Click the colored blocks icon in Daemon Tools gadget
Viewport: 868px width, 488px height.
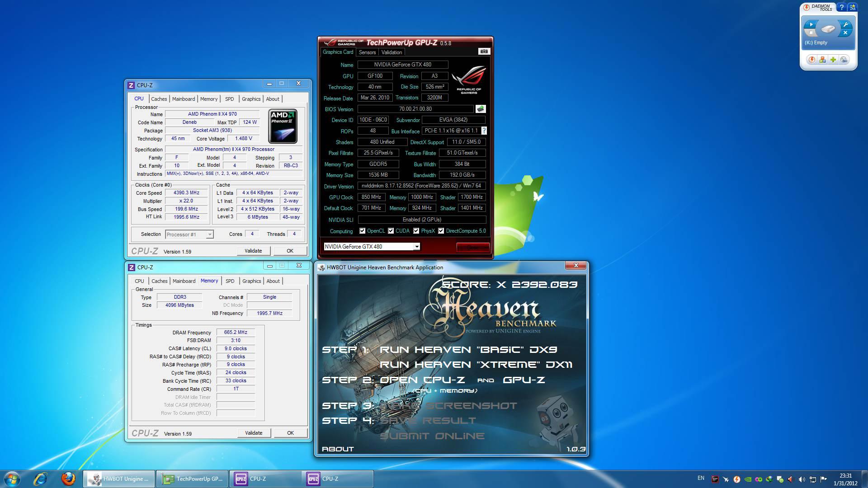click(x=822, y=60)
